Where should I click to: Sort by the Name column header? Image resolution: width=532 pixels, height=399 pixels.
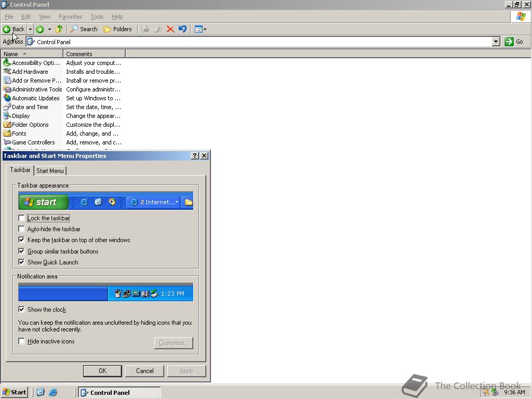(x=32, y=54)
